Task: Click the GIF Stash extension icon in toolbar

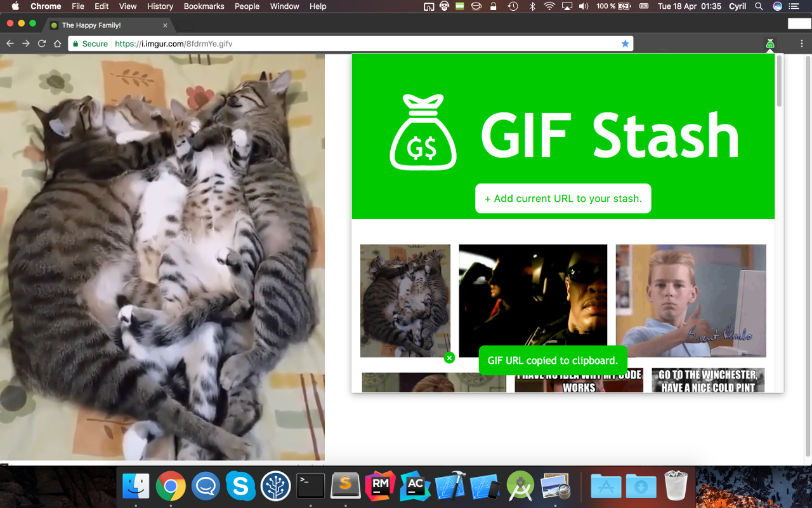Action: (x=770, y=44)
